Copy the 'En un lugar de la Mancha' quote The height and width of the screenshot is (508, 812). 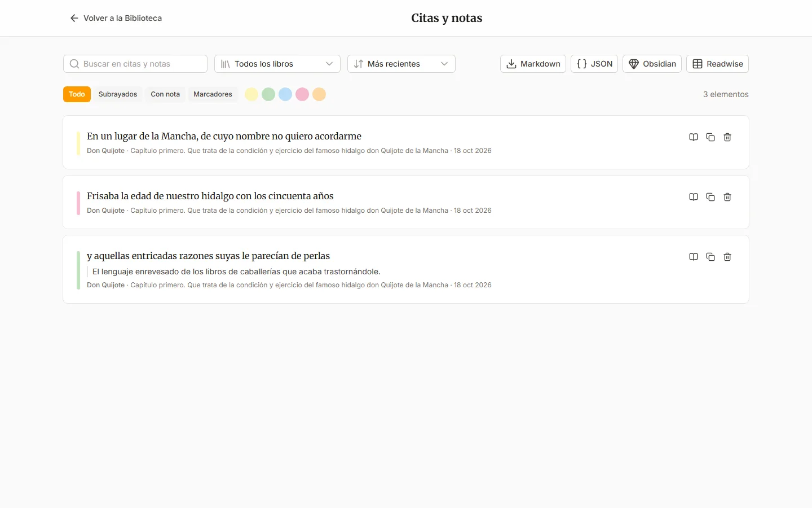click(x=710, y=137)
